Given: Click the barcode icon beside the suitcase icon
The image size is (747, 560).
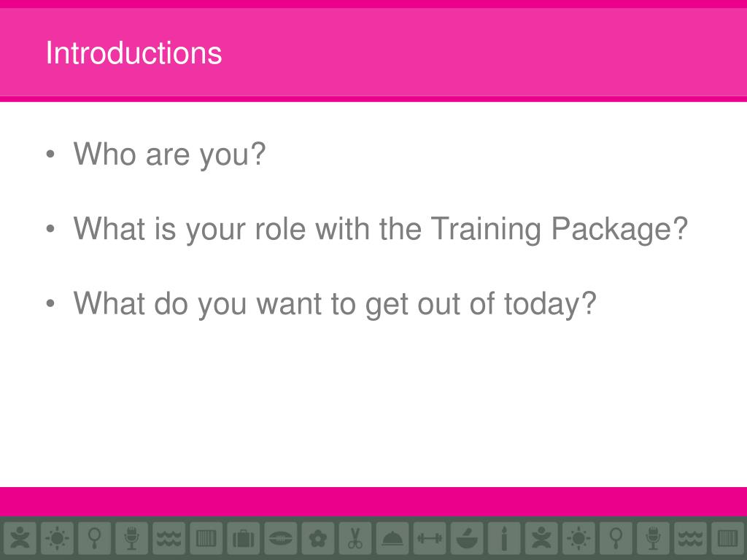Looking at the screenshot, I should [x=206, y=539].
